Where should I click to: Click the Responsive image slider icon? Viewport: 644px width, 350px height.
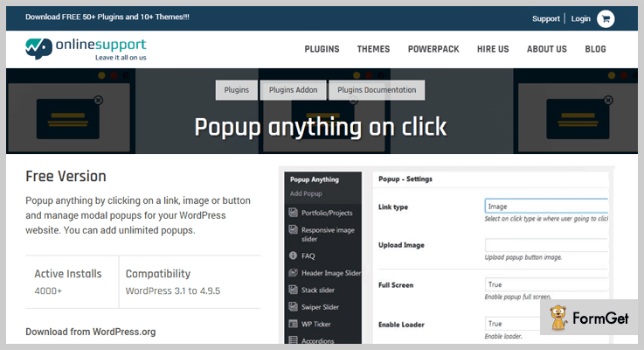tap(293, 229)
